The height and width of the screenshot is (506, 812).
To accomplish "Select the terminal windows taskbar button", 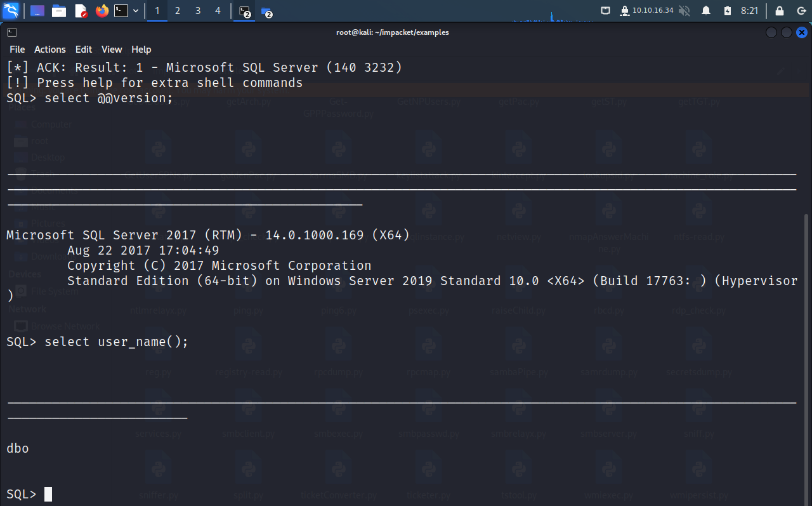I will [245, 11].
